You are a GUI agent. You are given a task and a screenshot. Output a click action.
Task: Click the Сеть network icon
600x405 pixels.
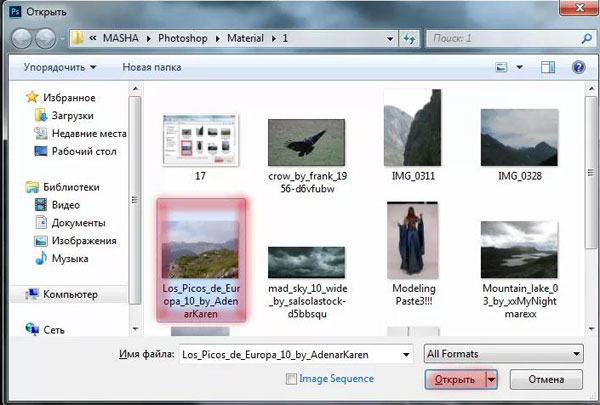coord(32,329)
